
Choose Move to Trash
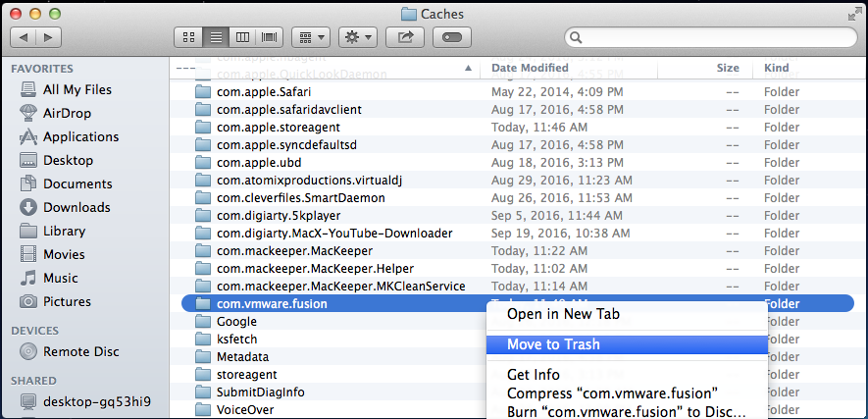click(x=627, y=344)
